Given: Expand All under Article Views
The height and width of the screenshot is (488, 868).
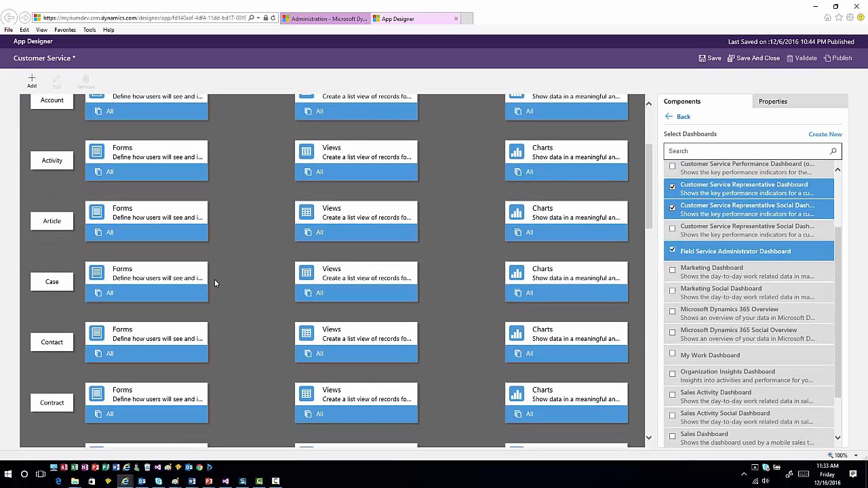Looking at the screenshot, I should pos(357,232).
